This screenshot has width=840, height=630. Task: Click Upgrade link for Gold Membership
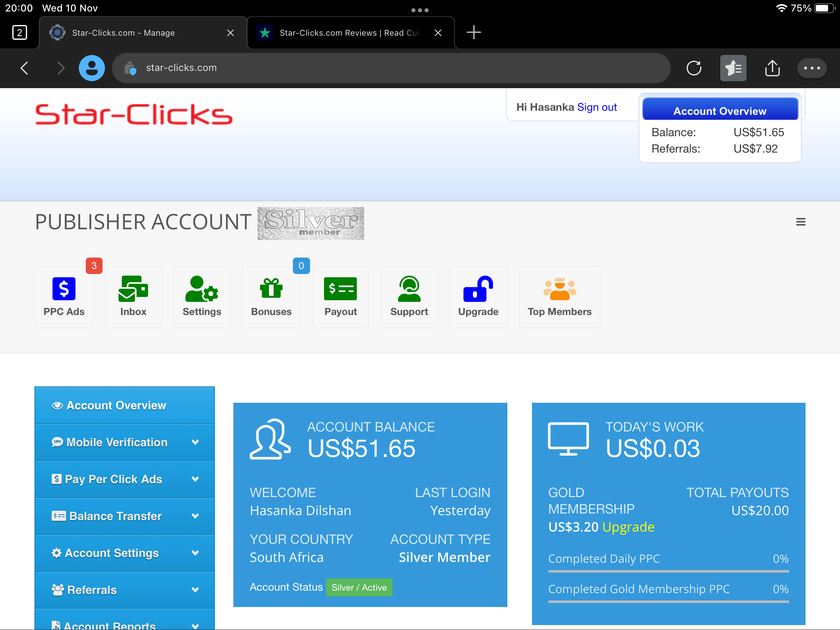pyautogui.click(x=628, y=527)
